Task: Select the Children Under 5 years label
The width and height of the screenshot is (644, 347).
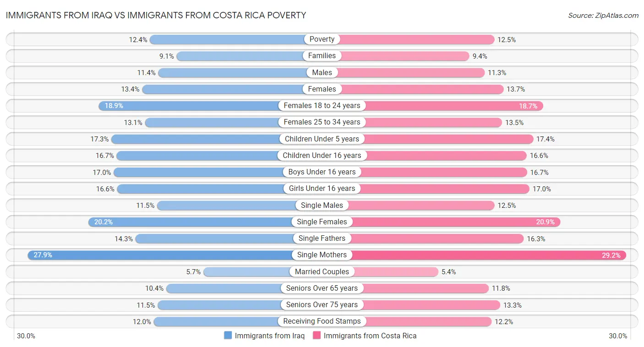Action: coord(322,139)
